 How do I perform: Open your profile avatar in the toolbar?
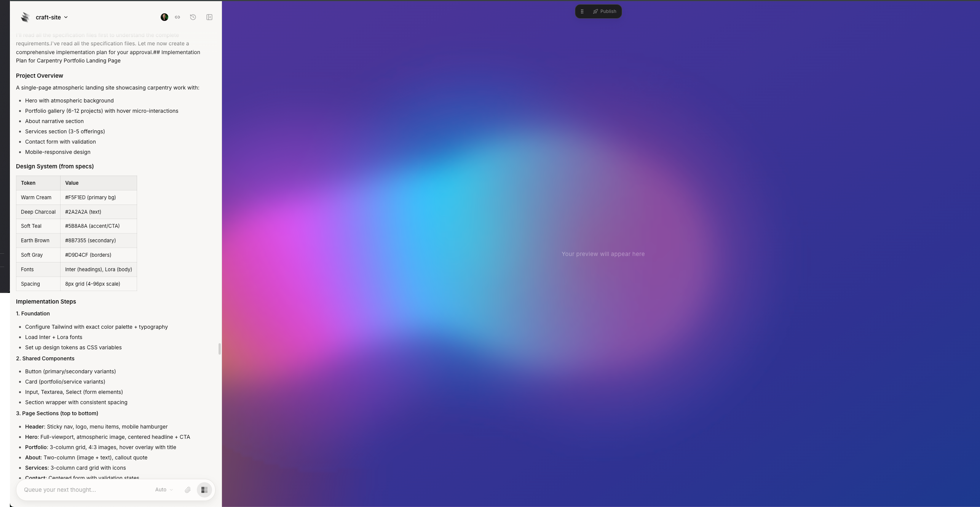tap(164, 17)
